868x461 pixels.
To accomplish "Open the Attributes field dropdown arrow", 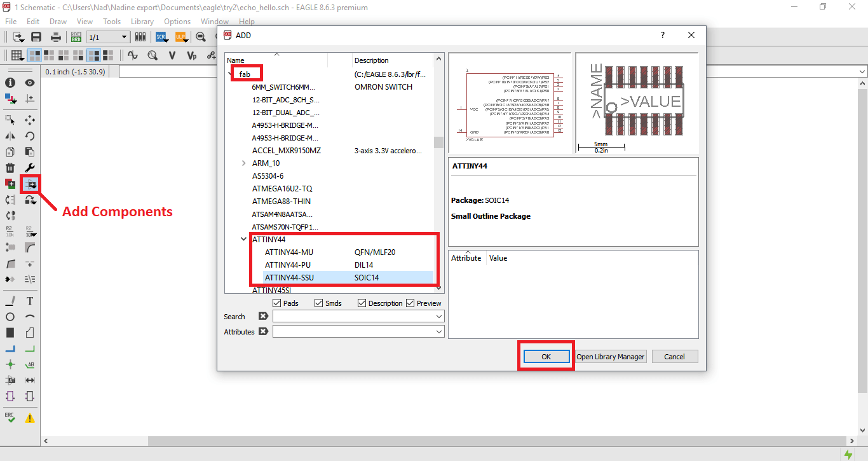I will [438, 332].
